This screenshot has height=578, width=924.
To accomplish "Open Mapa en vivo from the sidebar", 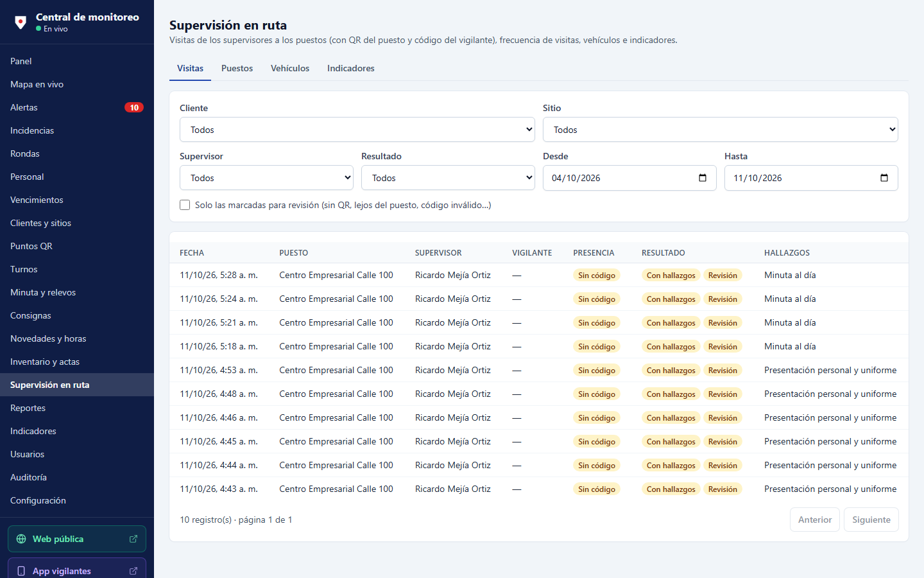I will pyautogui.click(x=77, y=84).
